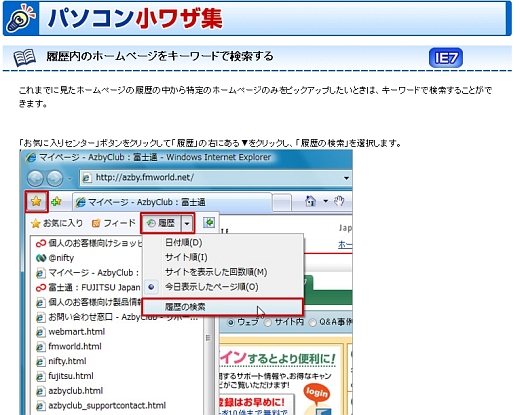The height and width of the screenshot is (415, 520).
Task: Select the マイページ - AzbyClub browser tab
Action: [x=172, y=202]
